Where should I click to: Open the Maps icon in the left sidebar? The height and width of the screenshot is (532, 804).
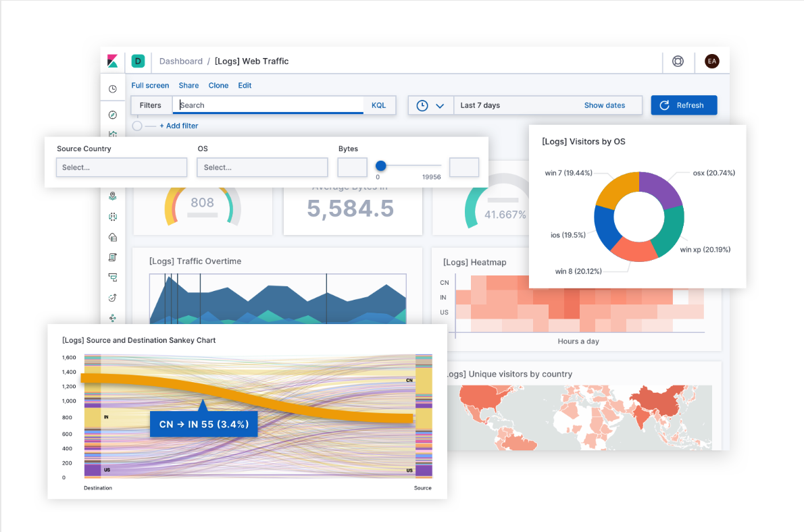coord(112,196)
